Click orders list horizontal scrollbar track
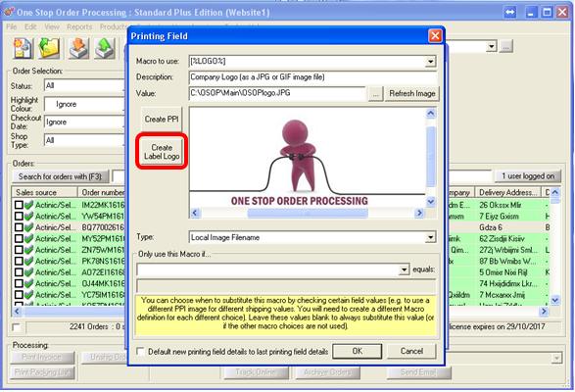 [73, 312]
